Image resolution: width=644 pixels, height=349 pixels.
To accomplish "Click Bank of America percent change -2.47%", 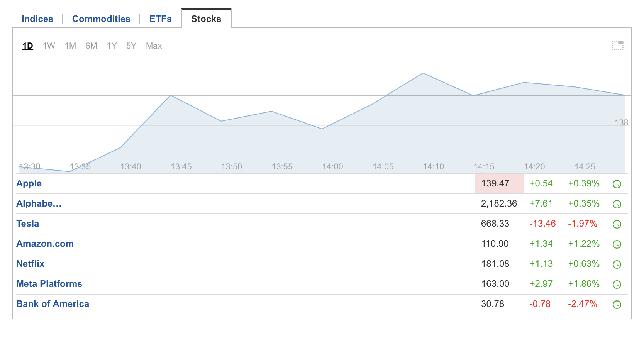I will [x=583, y=304].
